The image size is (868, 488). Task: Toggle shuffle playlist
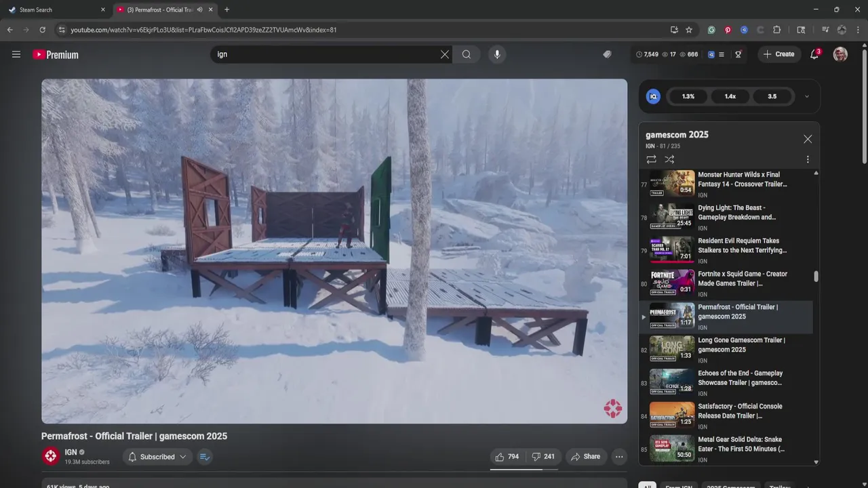669,159
